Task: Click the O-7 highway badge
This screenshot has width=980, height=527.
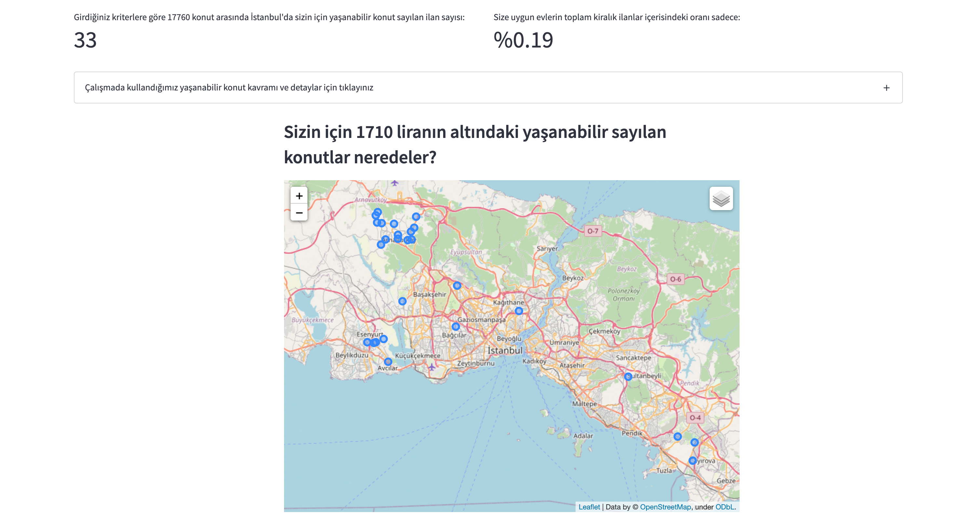Action: (x=592, y=231)
